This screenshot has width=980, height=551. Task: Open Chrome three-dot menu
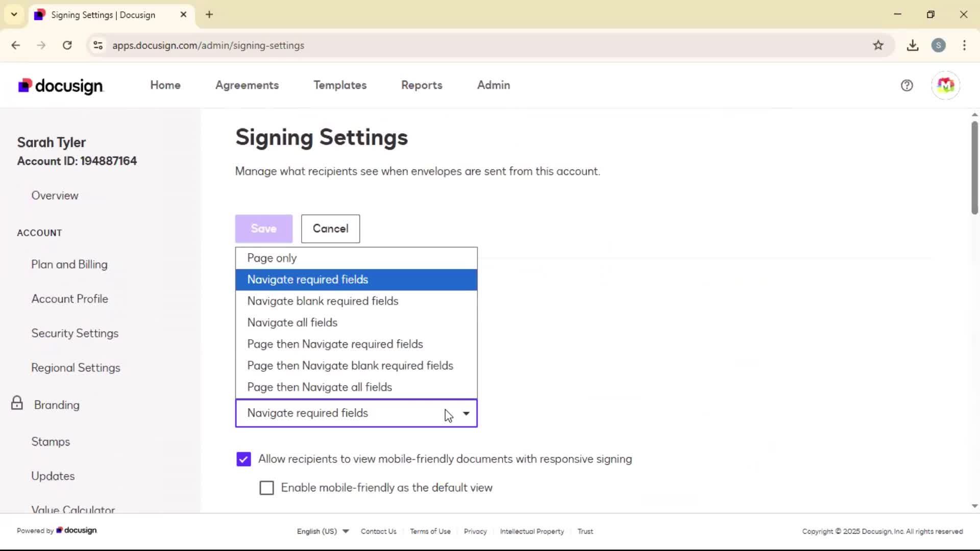tap(964, 45)
